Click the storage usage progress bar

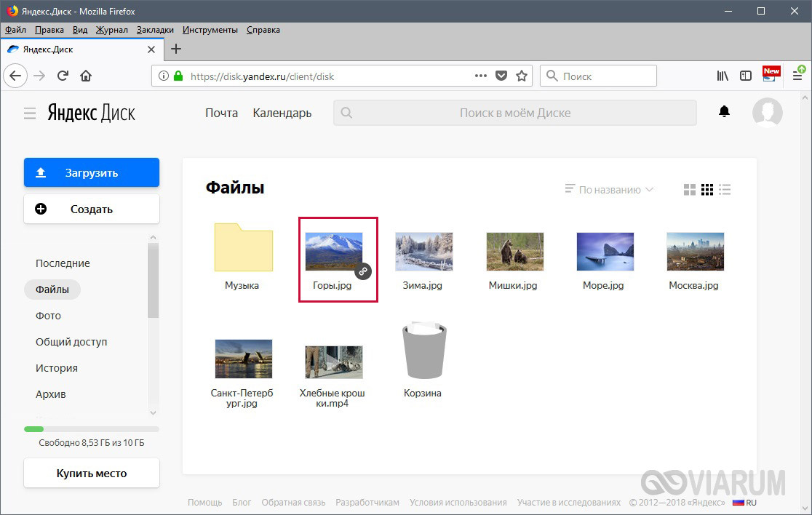(x=92, y=429)
